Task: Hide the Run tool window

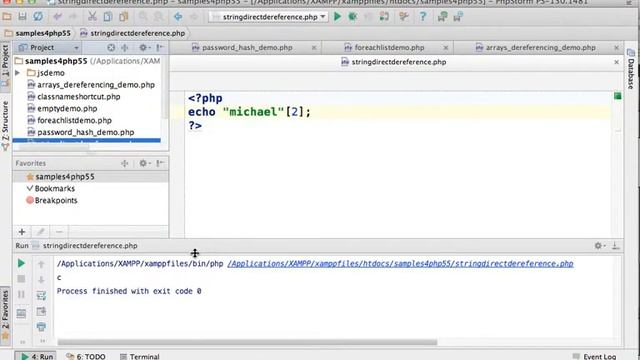Action: tap(616, 246)
